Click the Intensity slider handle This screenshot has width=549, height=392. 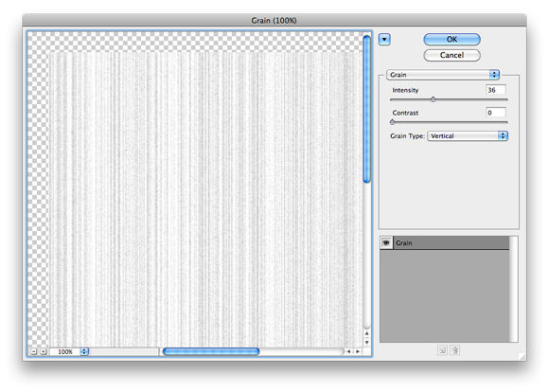434,99
